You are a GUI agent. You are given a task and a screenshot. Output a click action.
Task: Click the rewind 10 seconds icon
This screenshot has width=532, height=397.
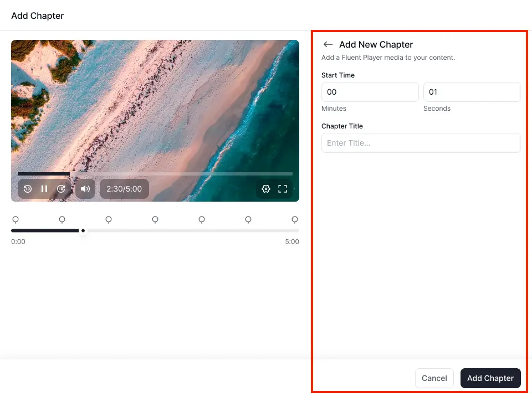(x=27, y=189)
